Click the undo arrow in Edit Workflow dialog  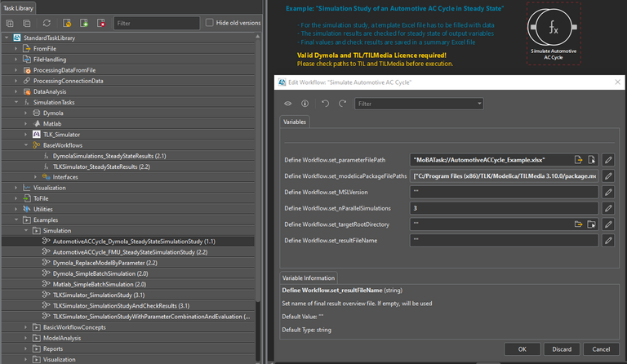pos(326,104)
